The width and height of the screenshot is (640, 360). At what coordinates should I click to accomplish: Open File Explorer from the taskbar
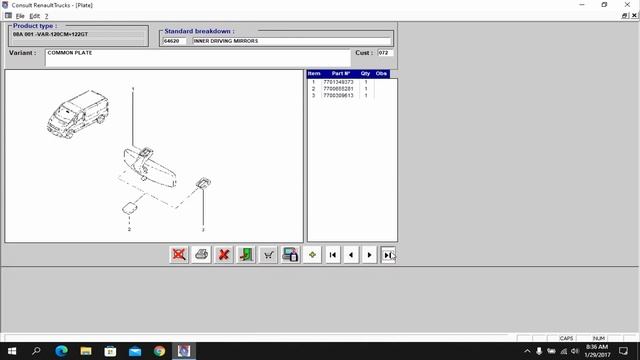click(86, 351)
